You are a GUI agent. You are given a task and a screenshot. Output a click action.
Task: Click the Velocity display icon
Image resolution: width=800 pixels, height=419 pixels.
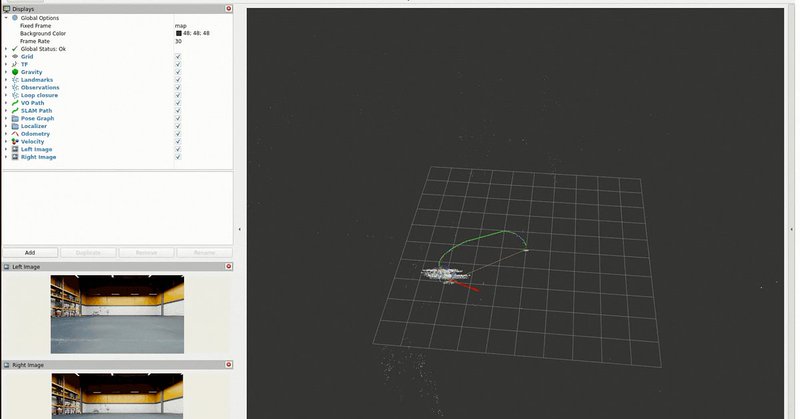click(x=15, y=141)
